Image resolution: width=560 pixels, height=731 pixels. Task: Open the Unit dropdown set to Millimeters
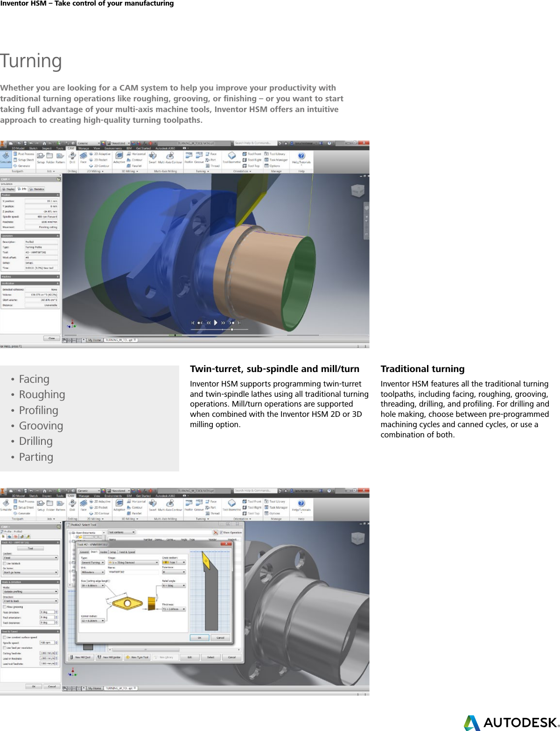click(92, 572)
